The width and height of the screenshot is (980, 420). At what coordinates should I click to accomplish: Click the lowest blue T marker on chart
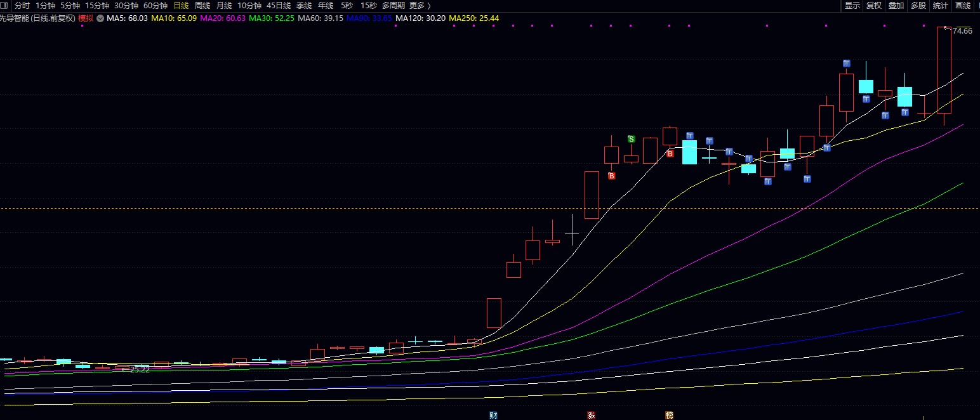pos(768,182)
